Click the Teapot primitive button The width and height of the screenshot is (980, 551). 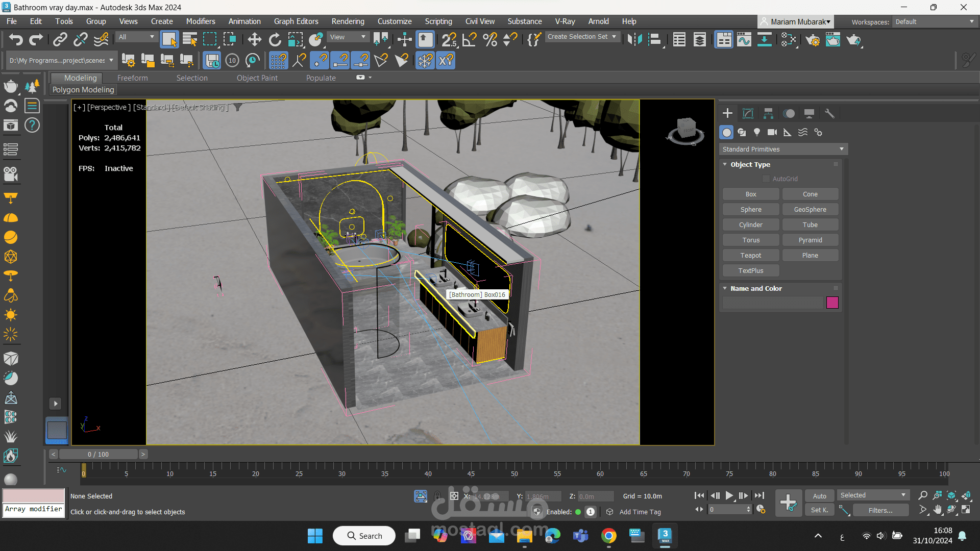click(x=750, y=255)
